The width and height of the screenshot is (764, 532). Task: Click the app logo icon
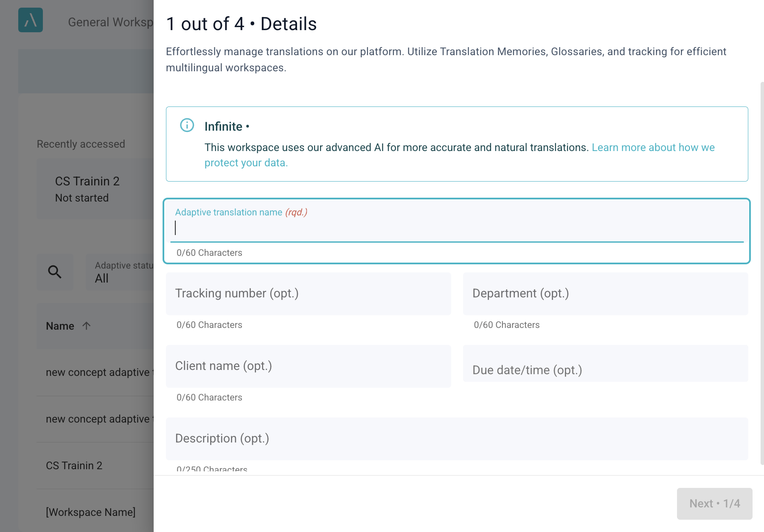(31, 20)
